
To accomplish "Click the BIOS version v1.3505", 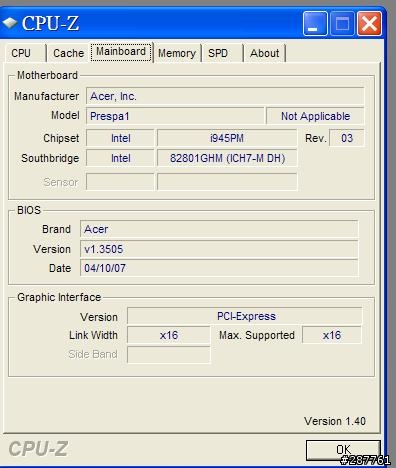I will click(x=219, y=249).
